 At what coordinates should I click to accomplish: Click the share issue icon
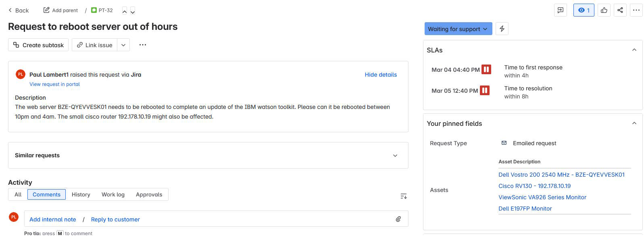(x=620, y=10)
